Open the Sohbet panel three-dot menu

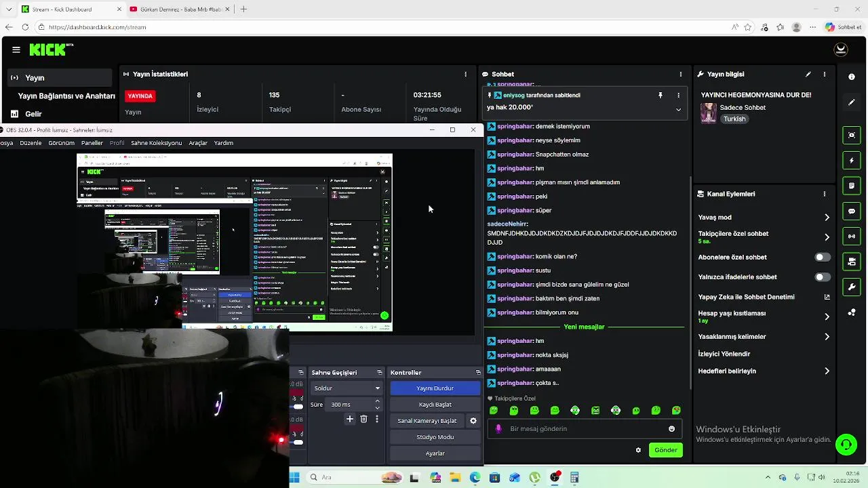click(x=681, y=74)
